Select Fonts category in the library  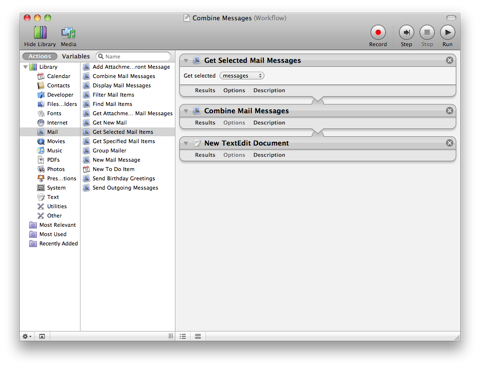click(49, 114)
